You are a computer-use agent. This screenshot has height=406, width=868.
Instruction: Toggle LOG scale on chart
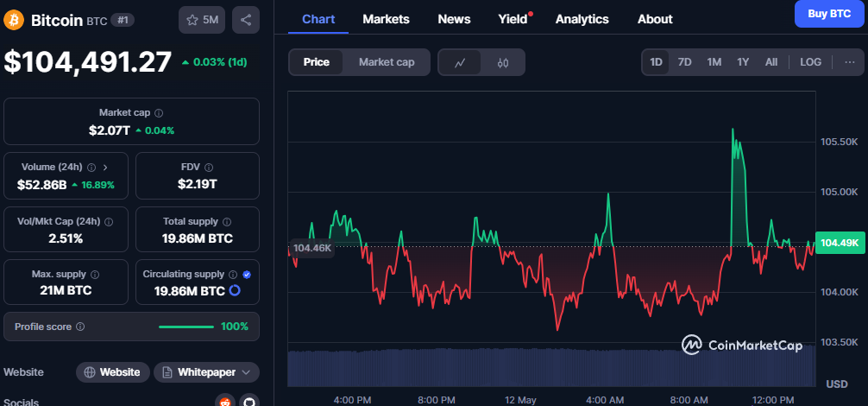pos(810,62)
